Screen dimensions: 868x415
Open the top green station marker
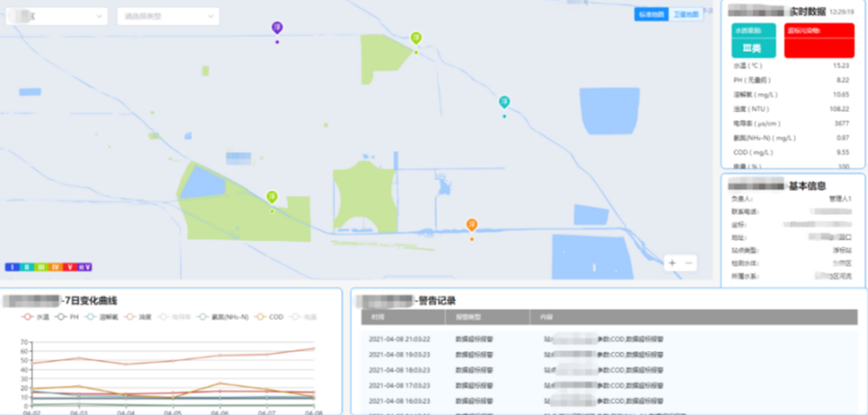coord(416,38)
